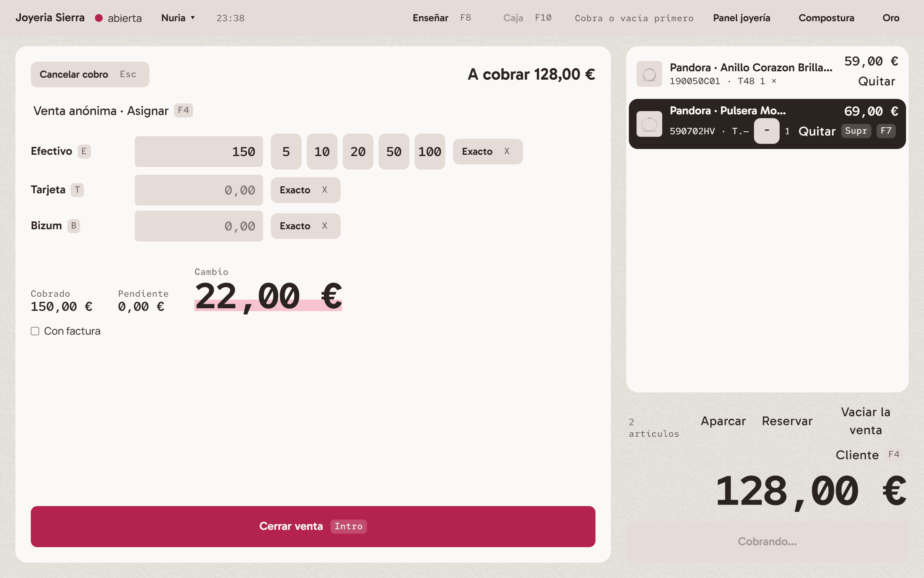Select the Pandora Anillo Corazon cart row

pyautogui.click(x=767, y=74)
